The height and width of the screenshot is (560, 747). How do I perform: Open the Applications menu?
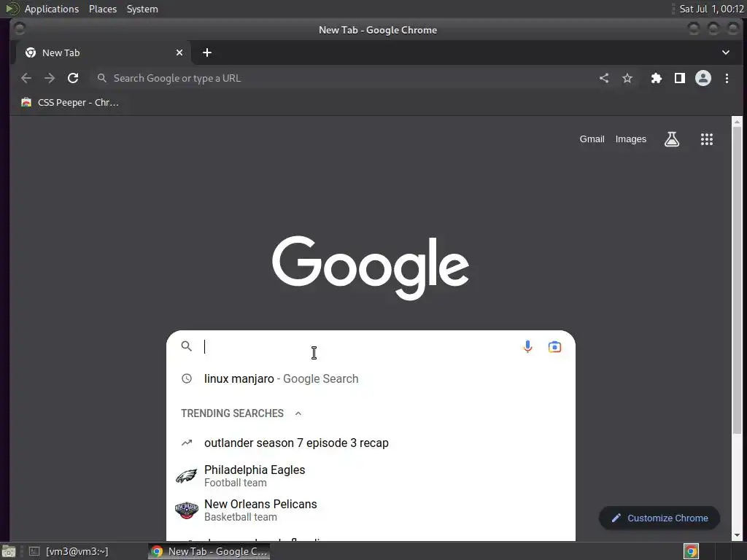click(x=52, y=9)
